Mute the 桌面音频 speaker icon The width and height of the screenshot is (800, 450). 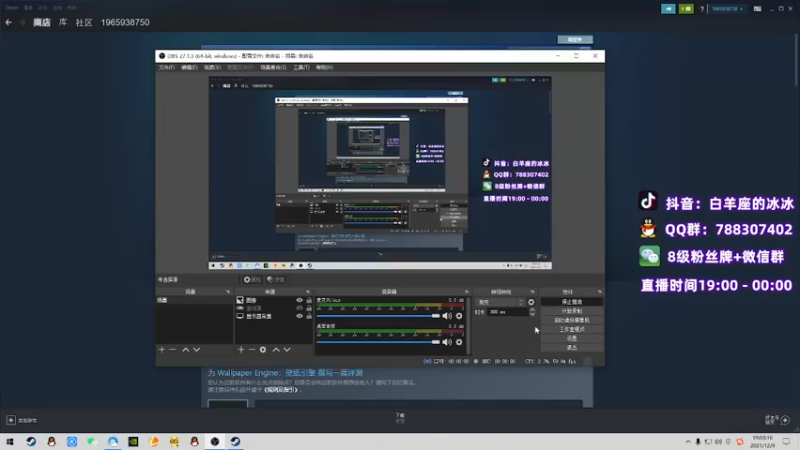point(447,342)
